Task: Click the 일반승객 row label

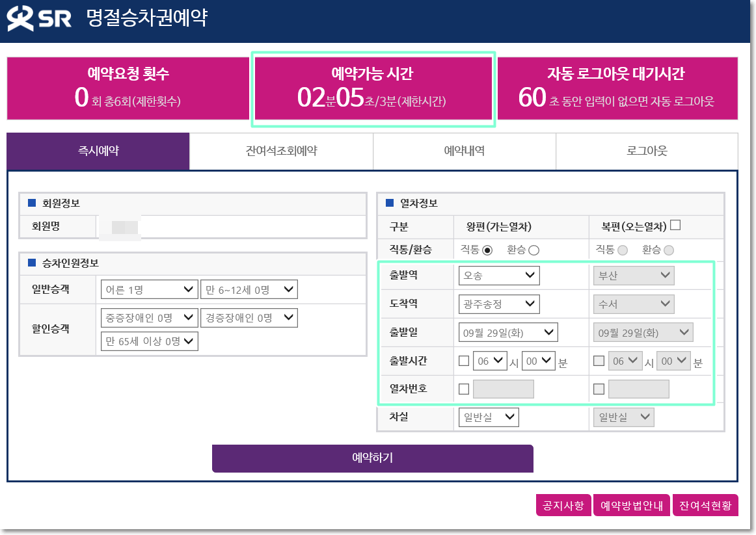Action: 51,289
